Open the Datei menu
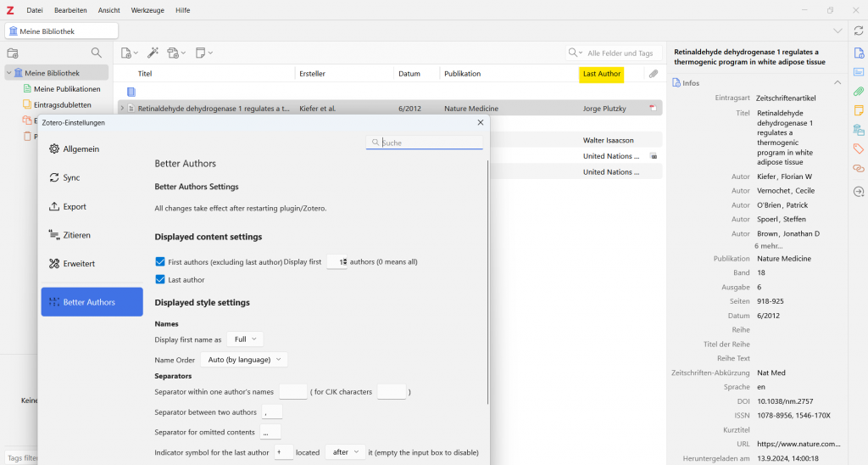Viewport: 868px width, 465px height. coord(34,10)
